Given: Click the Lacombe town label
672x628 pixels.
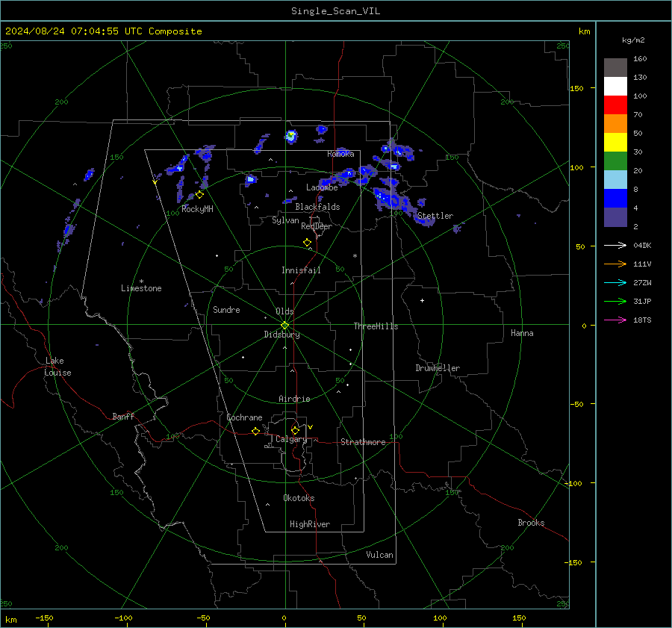Looking at the screenshot, I should click(322, 187).
